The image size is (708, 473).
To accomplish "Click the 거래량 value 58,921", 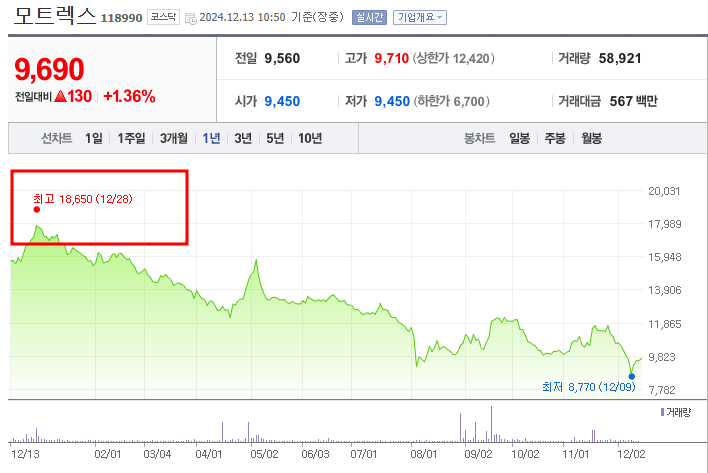I will [x=620, y=58].
